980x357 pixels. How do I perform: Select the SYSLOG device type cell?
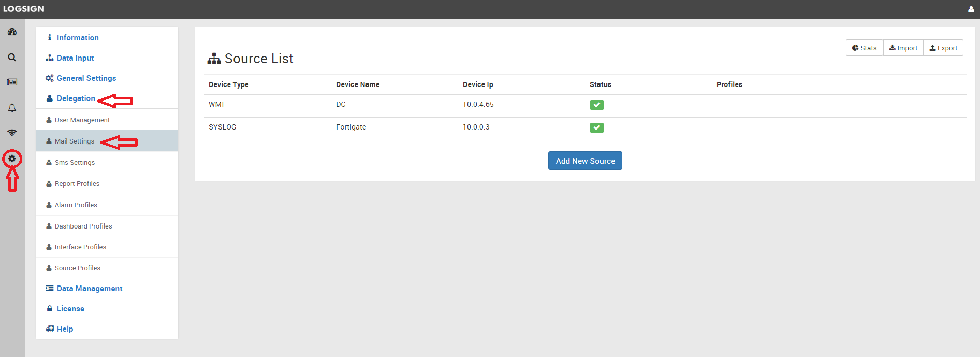pyautogui.click(x=223, y=127)
